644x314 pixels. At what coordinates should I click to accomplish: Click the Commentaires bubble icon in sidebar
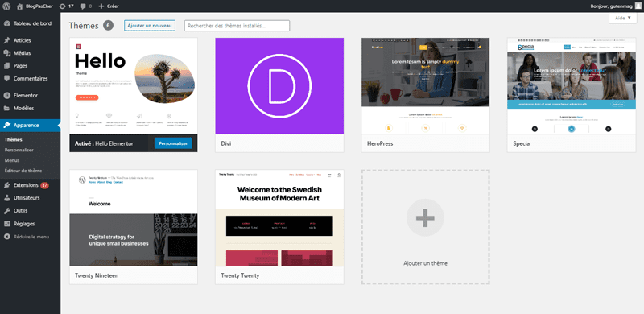[7, 79]
